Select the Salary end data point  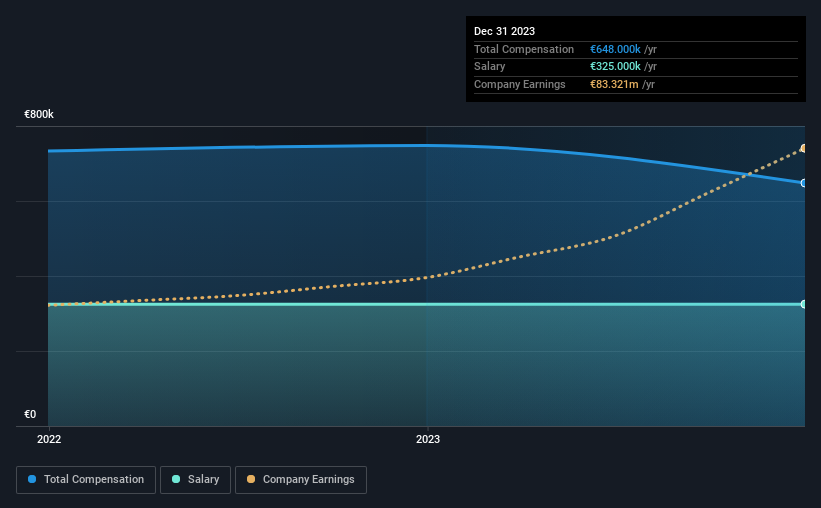803,304
